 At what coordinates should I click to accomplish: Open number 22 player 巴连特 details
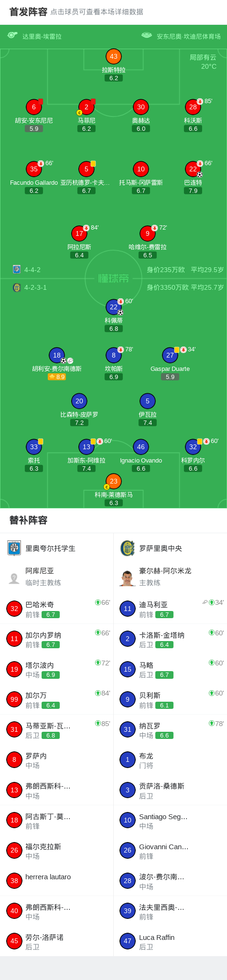click(x=193, y=169)
